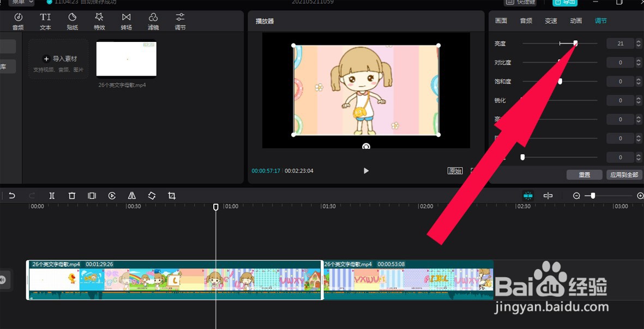The height and width of the screenshot is (329, 644).
Task: Switch to the 音频 tab in the right panel
Action: (526, 21)
